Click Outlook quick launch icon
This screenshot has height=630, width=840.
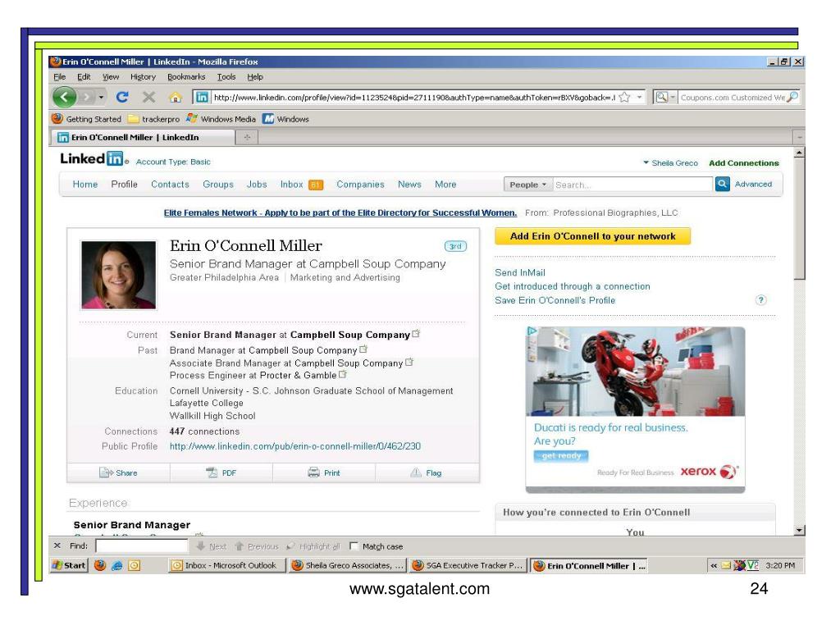click(134, 565)
